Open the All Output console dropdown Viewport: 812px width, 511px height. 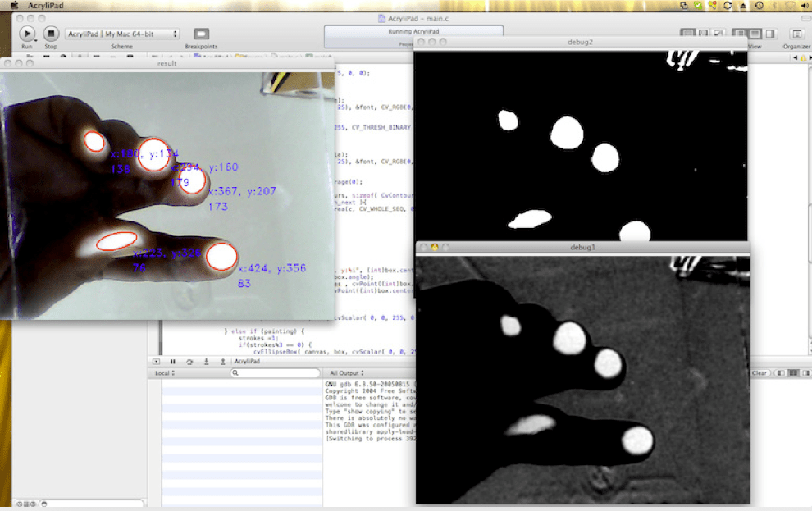[x=348, y=373]
